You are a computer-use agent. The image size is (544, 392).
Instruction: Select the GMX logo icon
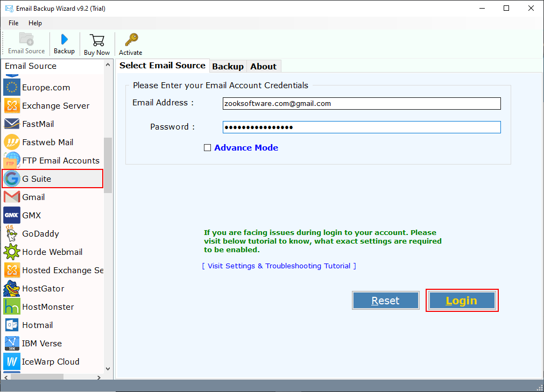coord(12,215)
